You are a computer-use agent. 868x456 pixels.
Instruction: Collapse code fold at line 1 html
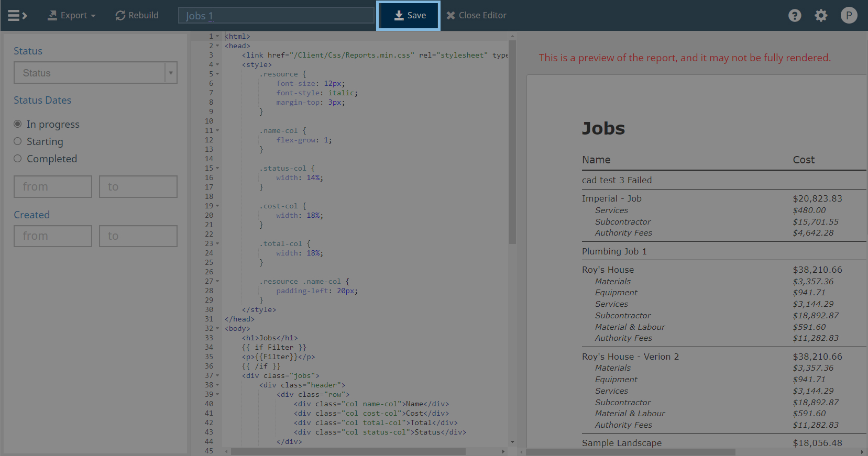pyautogui.click(x=217, y=36)
